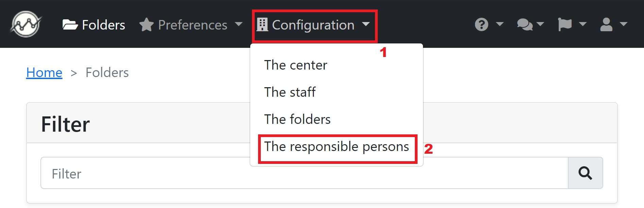Click the application logo icon
The image size is (644, 208).
pos(26,24)
